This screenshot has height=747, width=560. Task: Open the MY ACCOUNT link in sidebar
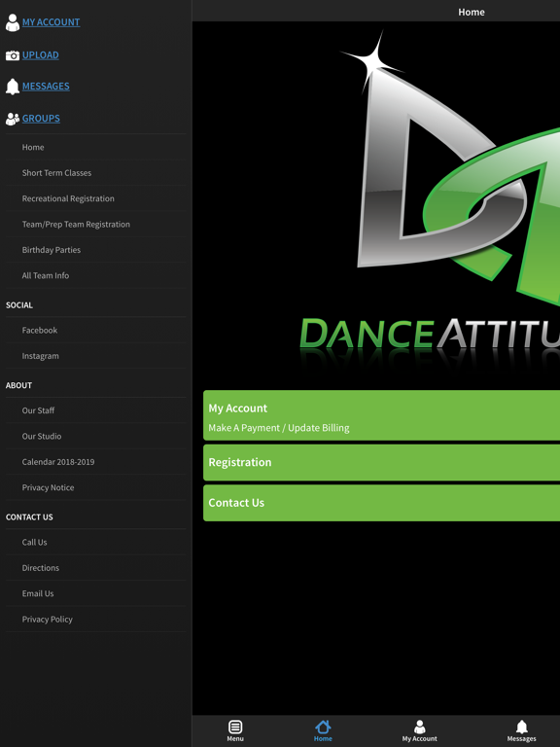click(51, 22)
